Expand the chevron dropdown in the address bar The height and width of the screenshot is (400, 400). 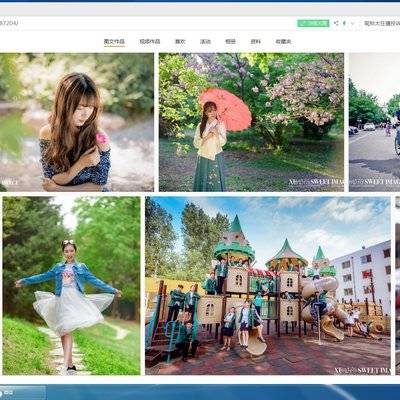tap(353, 23)
